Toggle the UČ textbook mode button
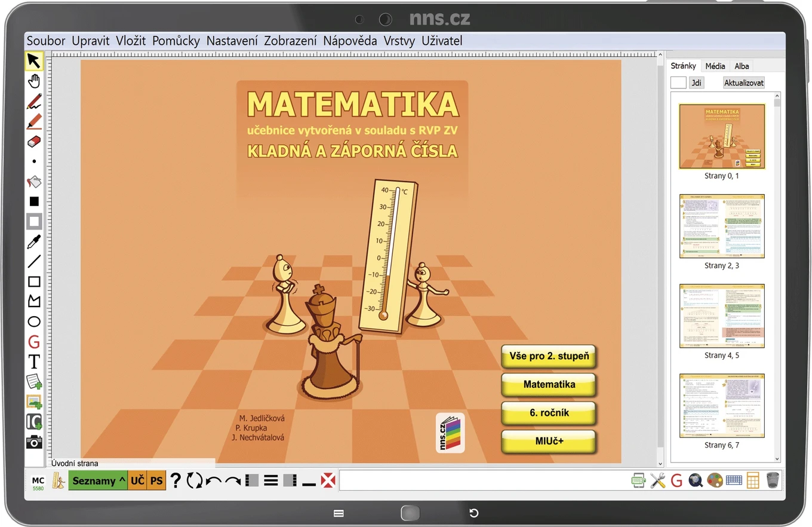Viewport: 812px width, 527px height. (x=137, y=480)
